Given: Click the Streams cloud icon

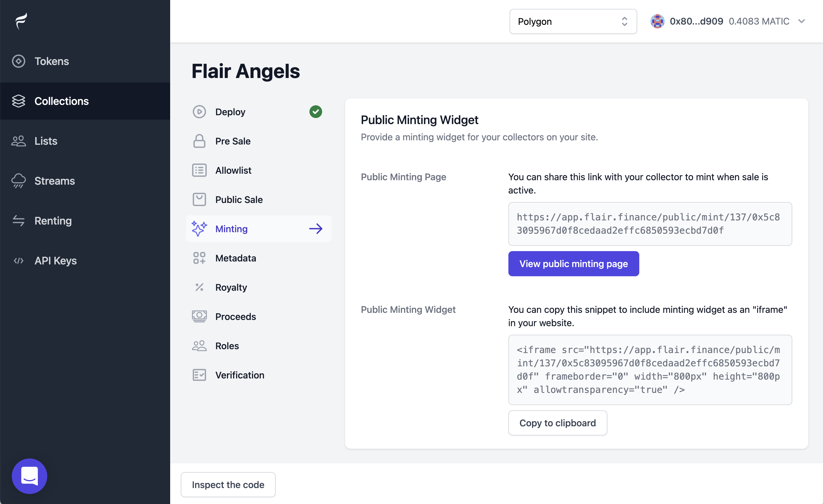Looking at the screenshot, I should click(x=19, y=181).
